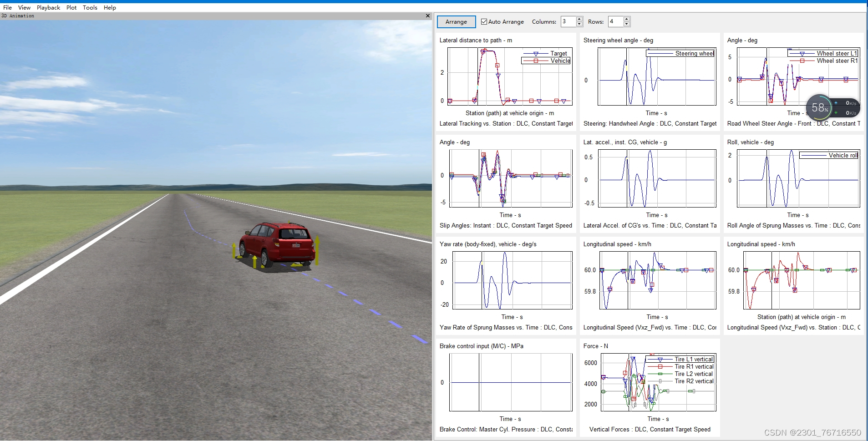The height and width of the screenshot is (441, 868).
Task: Increase Rows using the up stepper arrow
Action: (627, 19)
